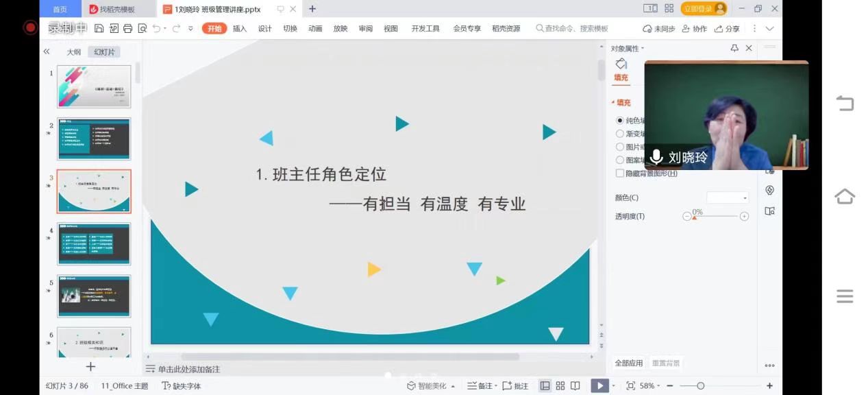Click the fit-to-window zoom icon
This screenshot has height=395, width=868.
coord(630,386)
